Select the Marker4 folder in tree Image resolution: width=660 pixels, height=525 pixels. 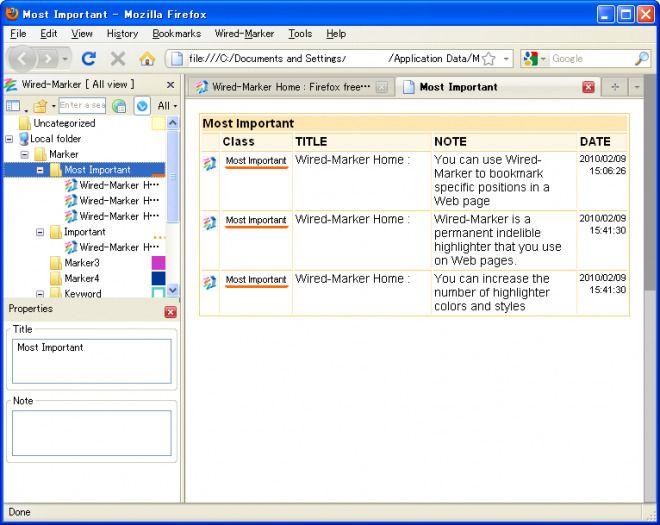81,278
